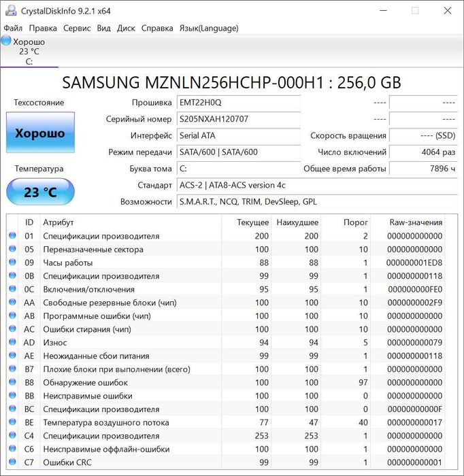Viewport: 464px width, 476px height.
Task: Click the Общее время работы value 7896 ч
Action: pos(423,169)
